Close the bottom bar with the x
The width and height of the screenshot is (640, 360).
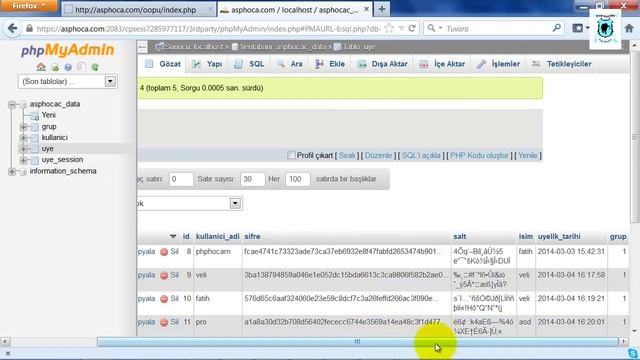[7, 354]
